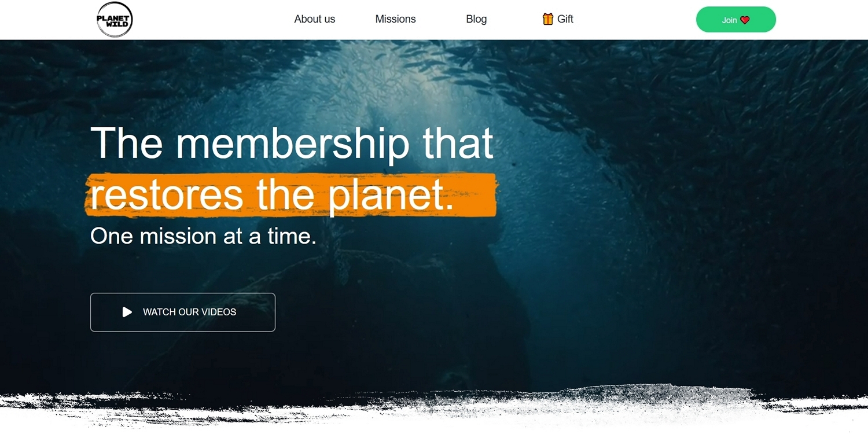Click the Watch Our Videos button

183,312
